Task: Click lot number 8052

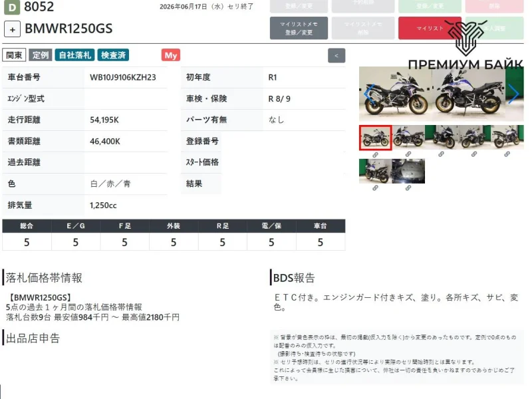Action: (39, 7)
